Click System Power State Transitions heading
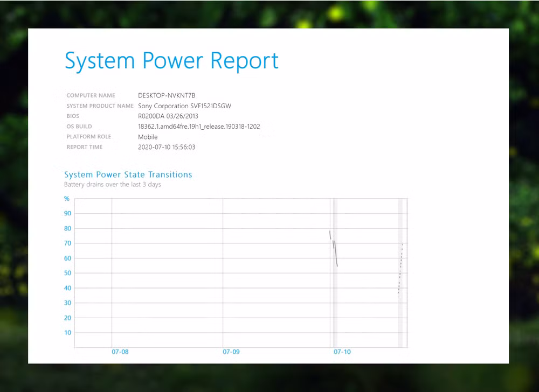This screenshot has height=392, width=539. click(x=128, y=174)
